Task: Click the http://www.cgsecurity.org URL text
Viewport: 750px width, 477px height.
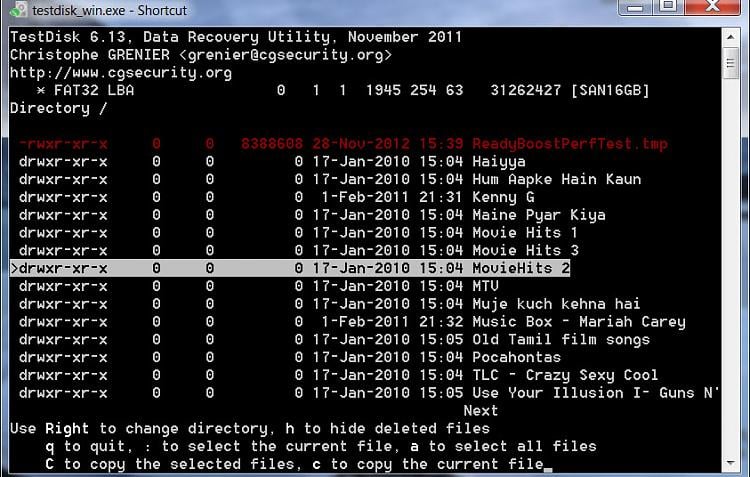Action: click(x=121, y=73)
